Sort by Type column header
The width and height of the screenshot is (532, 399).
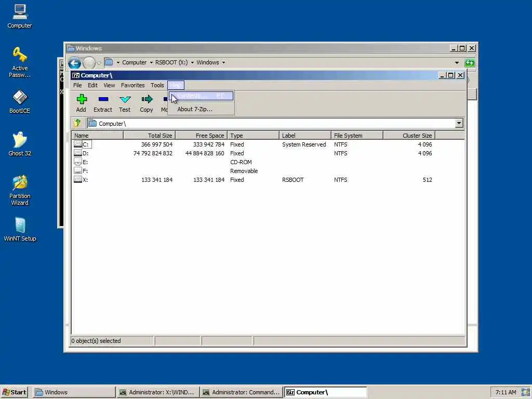pos(253,136)
